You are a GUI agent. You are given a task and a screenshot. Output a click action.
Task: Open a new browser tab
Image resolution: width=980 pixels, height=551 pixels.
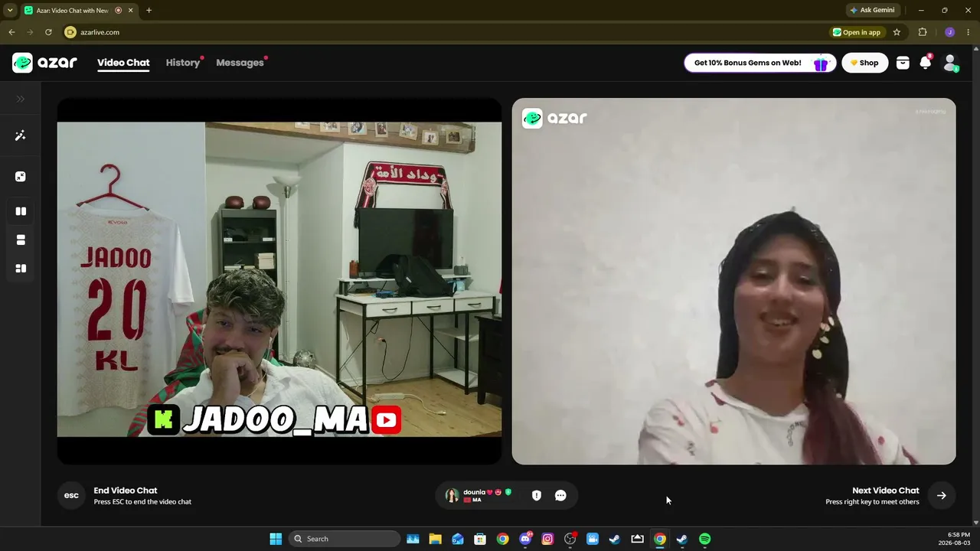point(149,10)
